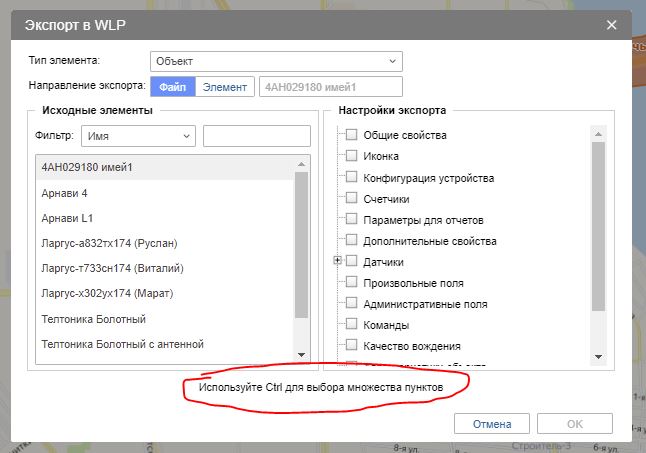Switch export direction to Элемент

224,87
